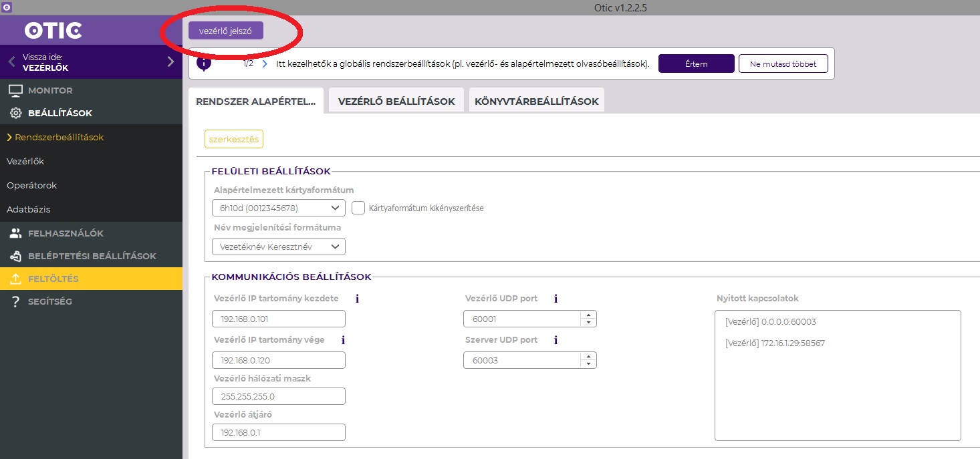Click the Monitor screen icon in sidebar

point(15,90)
